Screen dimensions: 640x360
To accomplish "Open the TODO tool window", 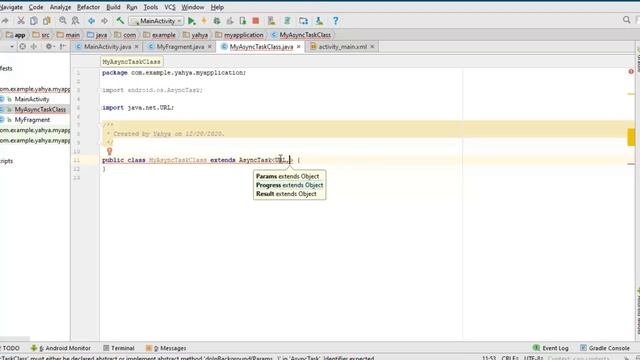I will pyautogui.click(x=10, y=348).
